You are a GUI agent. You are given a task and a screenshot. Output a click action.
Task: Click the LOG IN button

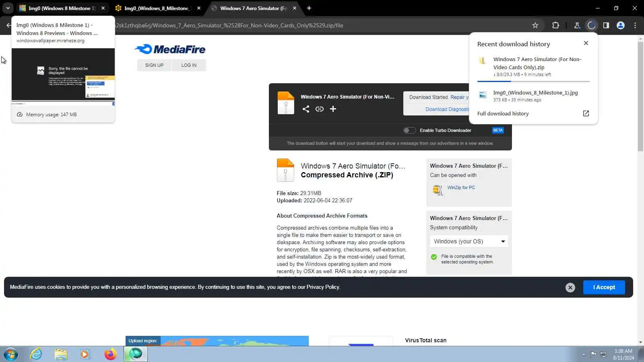[189, 65]
